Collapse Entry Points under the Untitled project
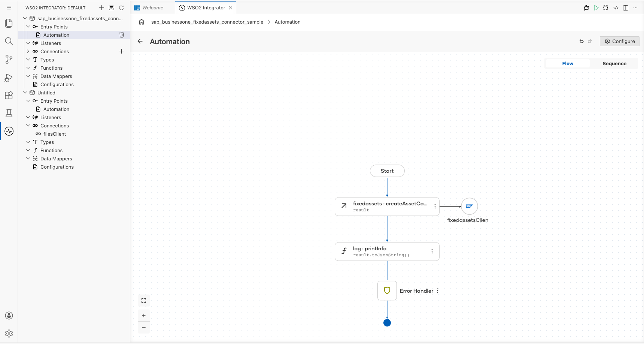This screenshot has height=344, width=644. 28,101
